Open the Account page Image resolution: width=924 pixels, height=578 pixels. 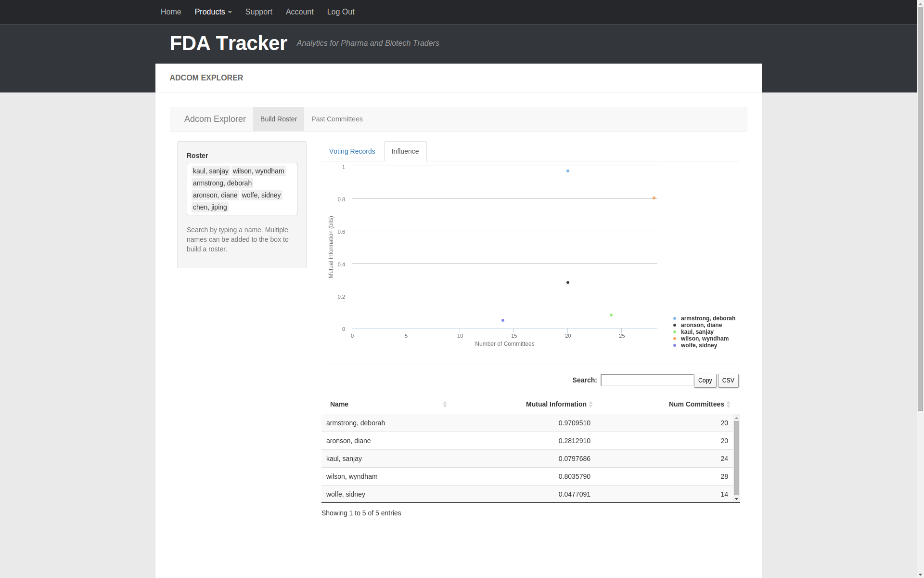click(x=300, y=12)
